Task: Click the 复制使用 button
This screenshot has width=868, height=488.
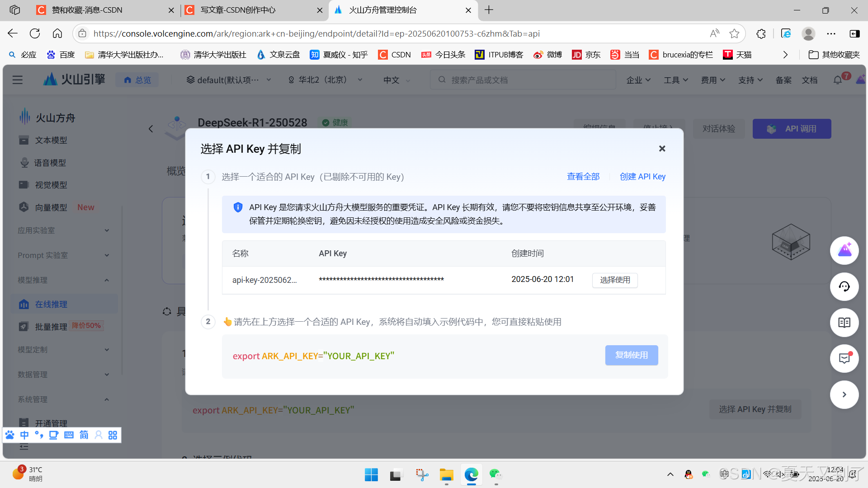Action: (x=631, y=355)
